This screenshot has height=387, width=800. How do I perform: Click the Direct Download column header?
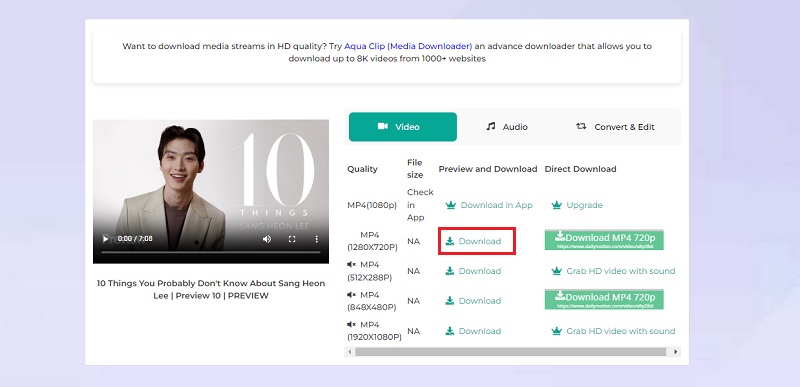coord(581,169)
